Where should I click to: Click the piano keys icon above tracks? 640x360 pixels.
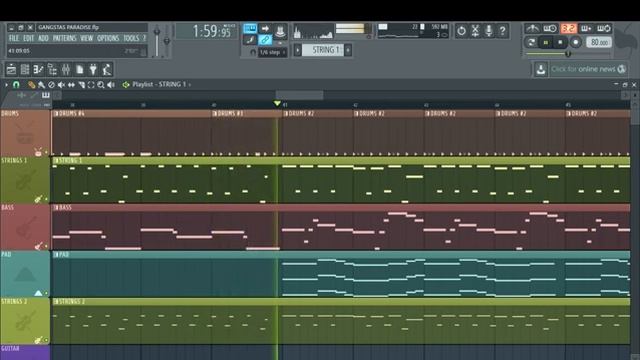click(x=45, y=95)
